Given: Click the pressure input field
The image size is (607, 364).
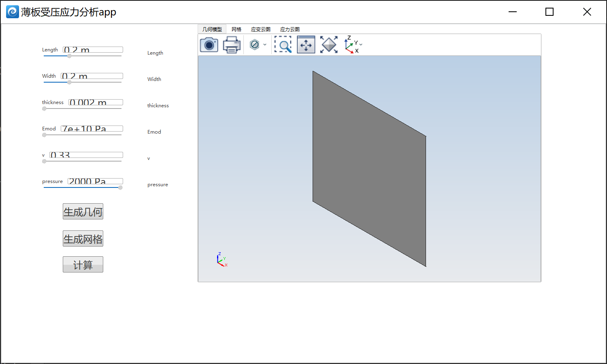Looking at the screenshot, I should click(x=95, y=181).
